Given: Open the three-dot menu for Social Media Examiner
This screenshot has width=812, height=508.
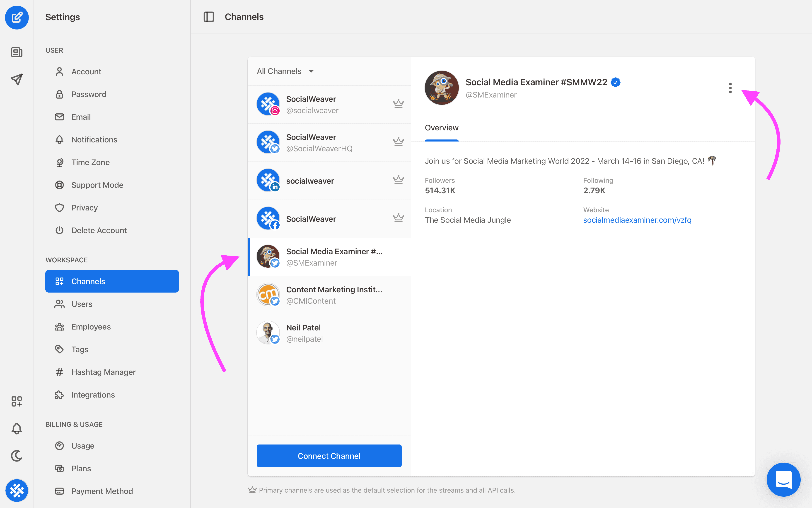Looking at the screenshot, I should pos(730,88).
